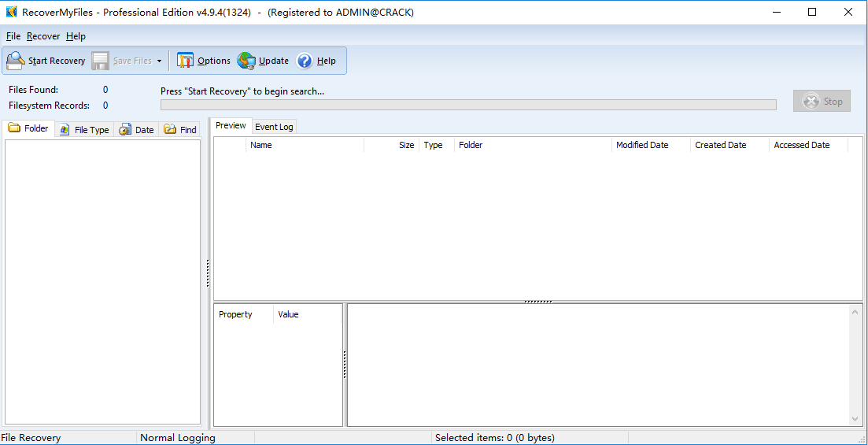Click the status bar resize grip
The height and width of the screenshot is (445, 868).
tap(862, 439)
